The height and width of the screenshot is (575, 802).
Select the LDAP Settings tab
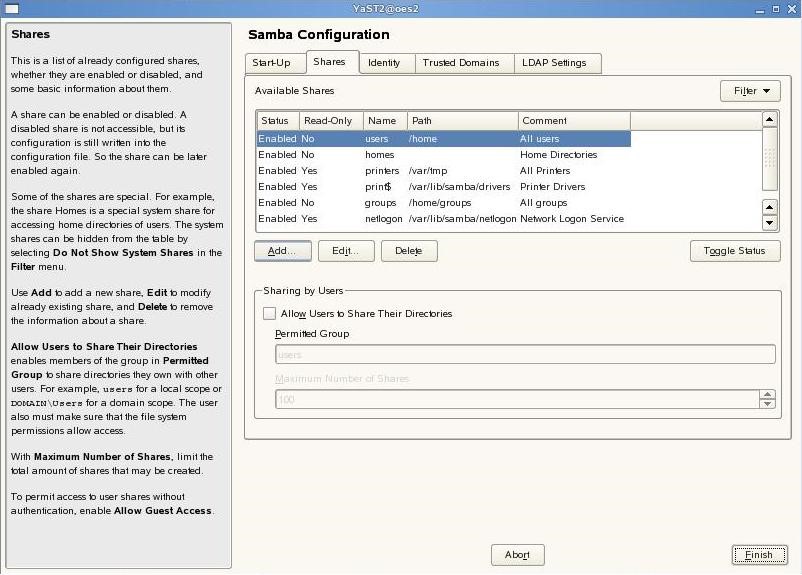[x=554, y=63]
